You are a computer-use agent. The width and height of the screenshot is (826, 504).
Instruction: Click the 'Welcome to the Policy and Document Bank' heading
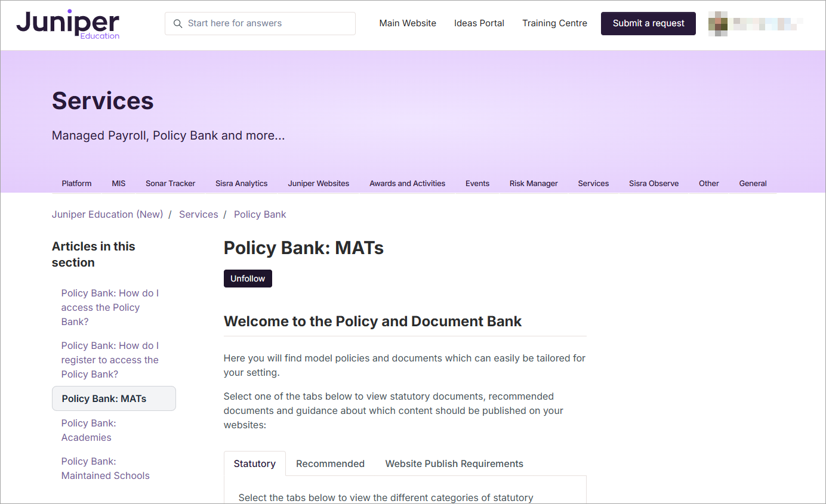[372, 321]
